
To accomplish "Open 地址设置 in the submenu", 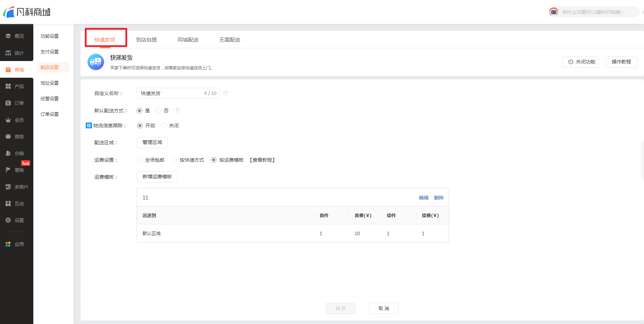I will coord(50,83).
